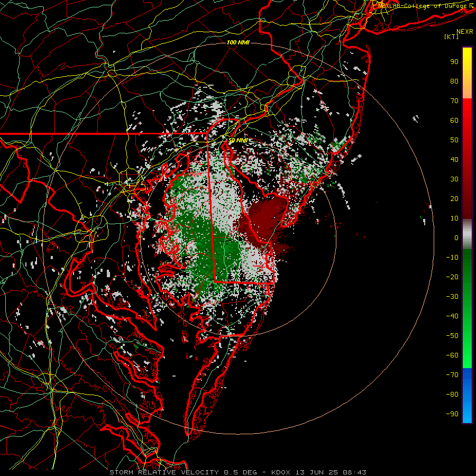
Task: Pick the yellow-orange top segment of color bar
Action: coord(467,73)
